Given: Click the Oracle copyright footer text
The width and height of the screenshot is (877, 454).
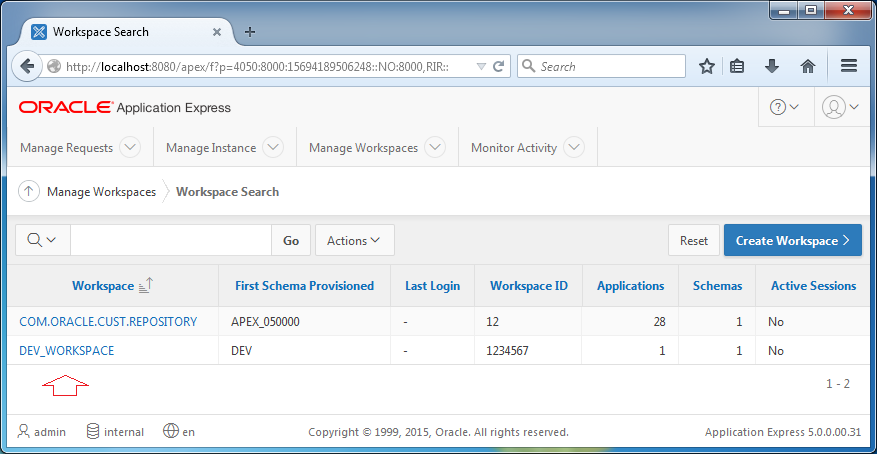Looking at the screenshot, I should pyautogui.click(x=438, y=432).
